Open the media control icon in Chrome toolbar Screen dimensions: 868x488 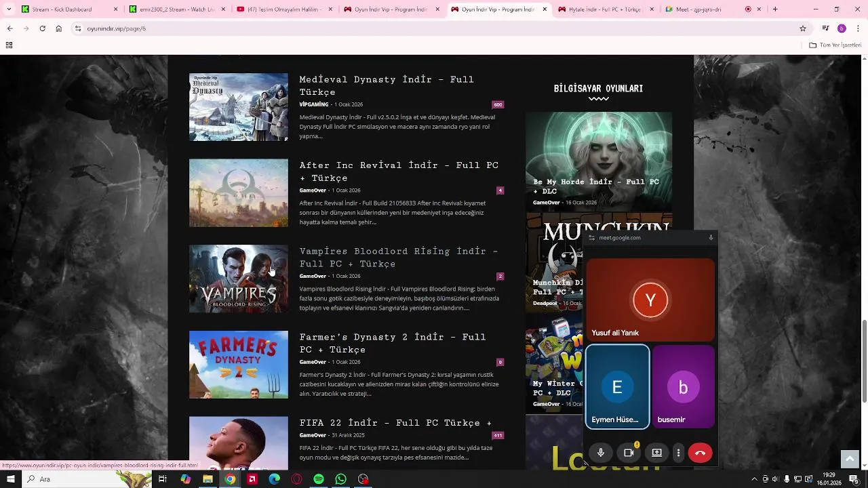tap(825, 28)
